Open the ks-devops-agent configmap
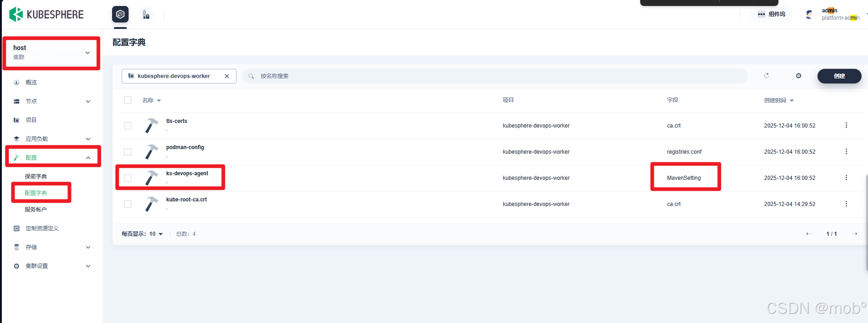Screen dimensions: 868x323 (x=187, y=173)
